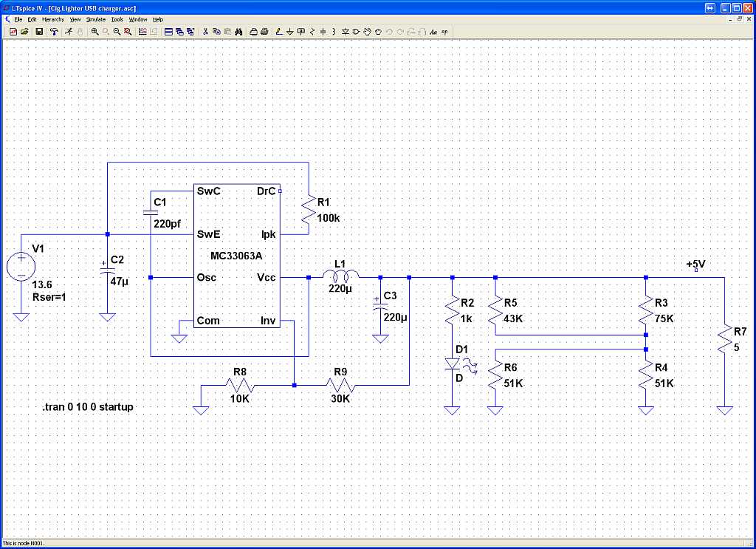This screenshot has height=549, width=756.
Task: Select the Place Capacitor tool
Action: point(323,32)
